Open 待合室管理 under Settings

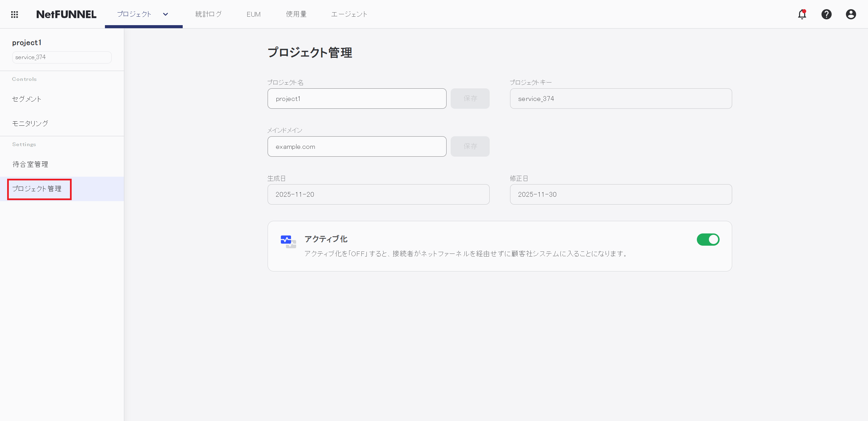(30, 164)
